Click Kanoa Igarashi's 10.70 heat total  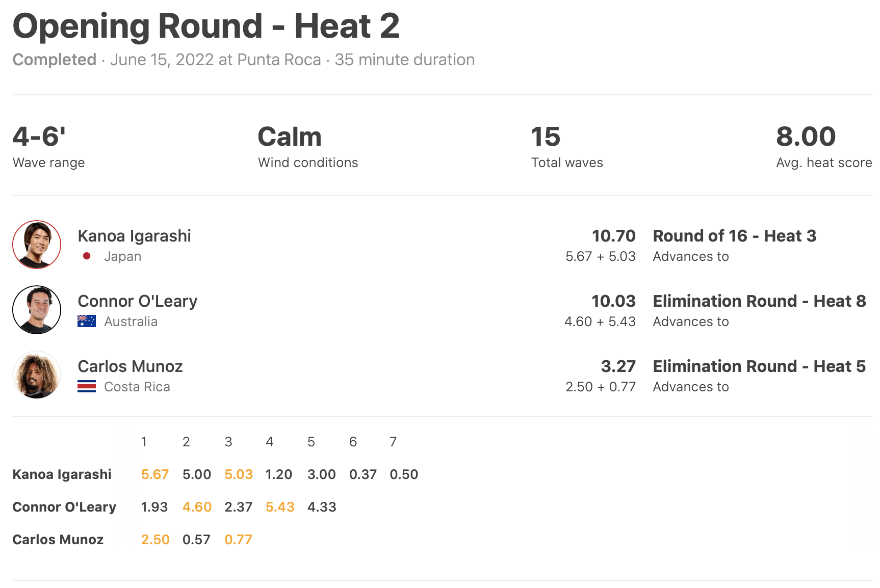tap(613, 236)
